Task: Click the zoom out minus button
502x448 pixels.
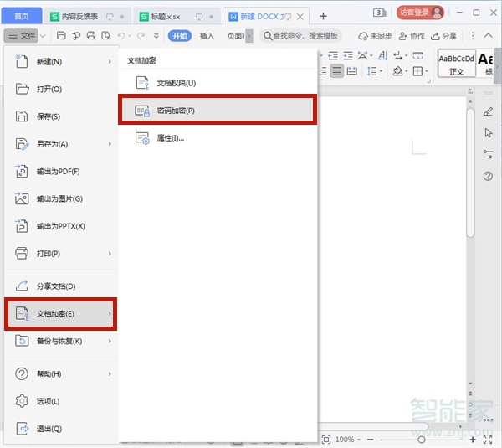Action: pyautogui.click(x=371, y=440)
